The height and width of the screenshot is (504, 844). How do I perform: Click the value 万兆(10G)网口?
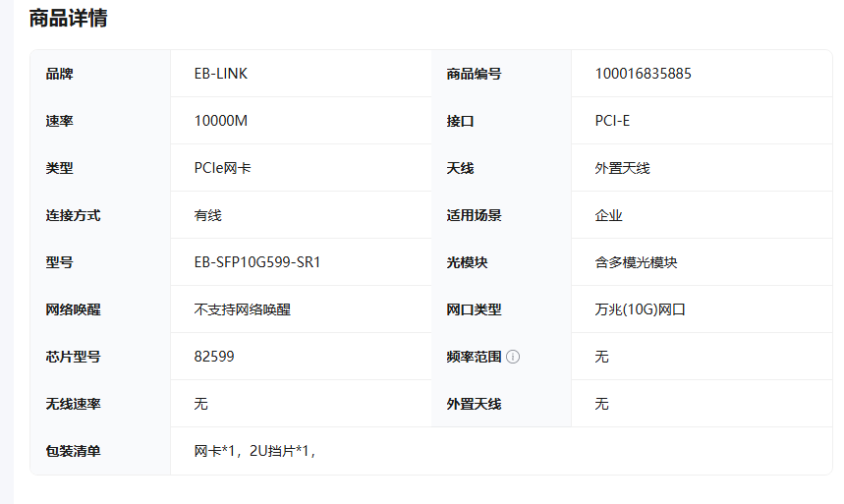640,309
